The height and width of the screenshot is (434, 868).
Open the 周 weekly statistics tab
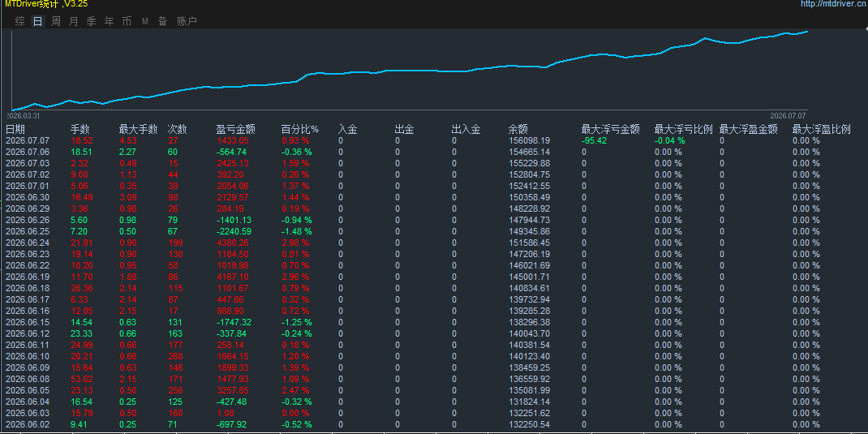pyautogui.click(x=55, y=22)
